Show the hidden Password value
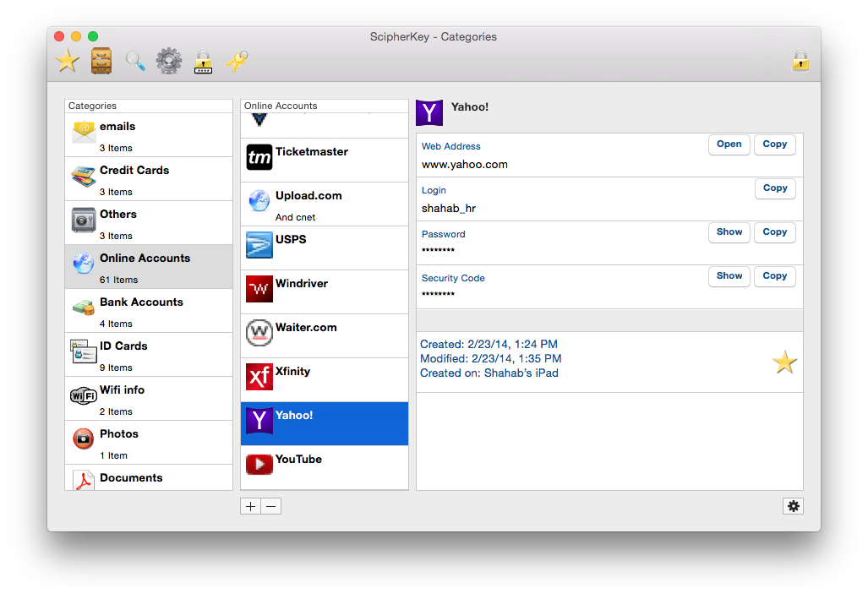 point(729,232)
